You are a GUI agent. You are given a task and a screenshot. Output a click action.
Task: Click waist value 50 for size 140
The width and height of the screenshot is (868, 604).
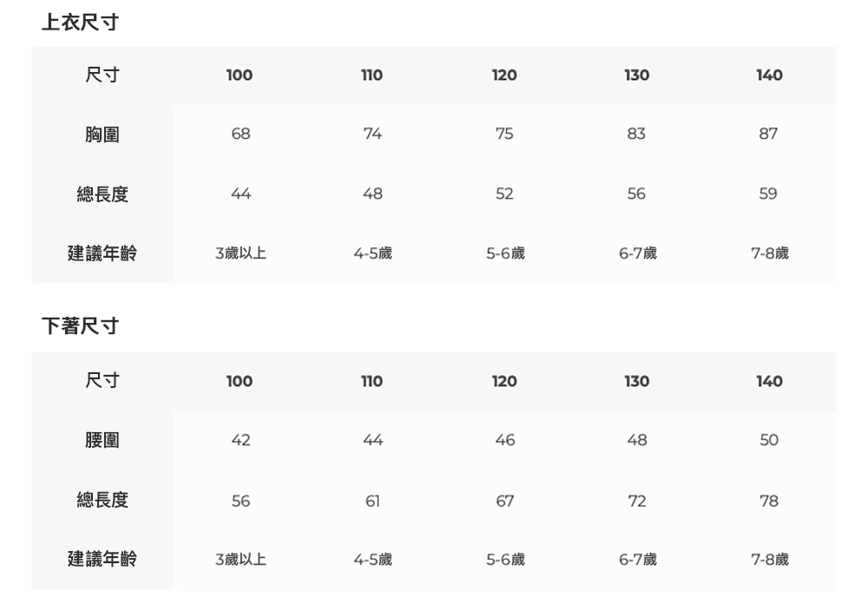(x=769, y=440)
